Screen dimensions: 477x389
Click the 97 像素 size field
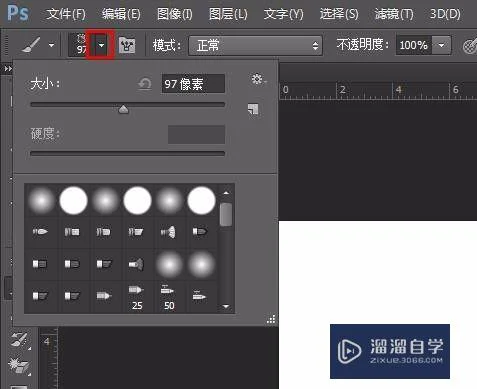click(x=193, y=84)
